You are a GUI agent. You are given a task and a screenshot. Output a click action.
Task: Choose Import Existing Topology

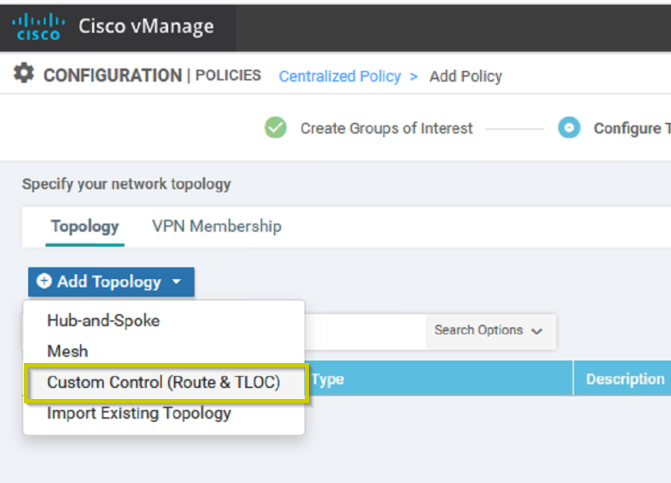click(139, 413)
